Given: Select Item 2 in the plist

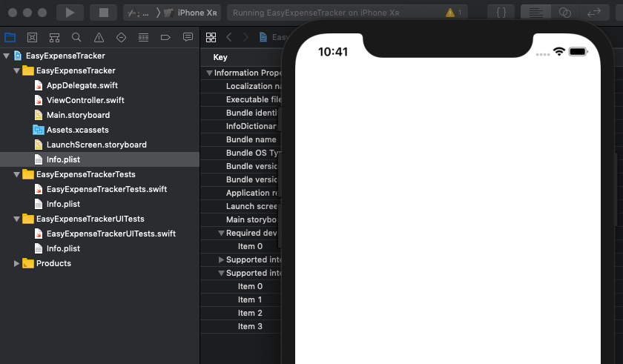Looking at the screenshot, I should click(241, 313).
